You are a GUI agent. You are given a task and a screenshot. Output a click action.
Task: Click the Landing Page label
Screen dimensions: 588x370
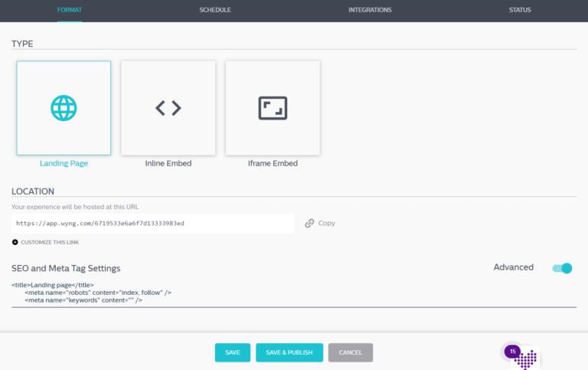(x=64, y=163)
